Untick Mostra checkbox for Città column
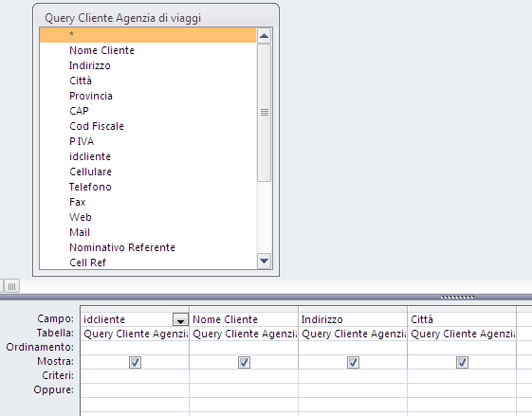532x416 pixels. point(462,362)
